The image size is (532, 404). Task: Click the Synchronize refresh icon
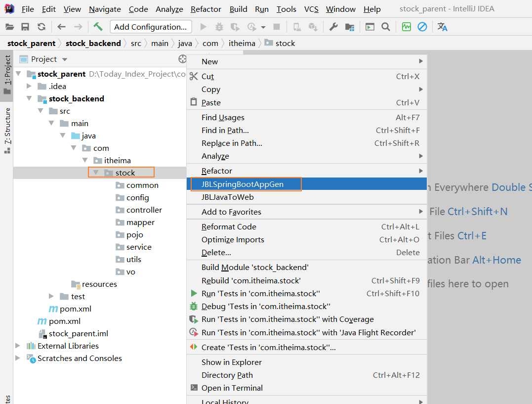pyautogui.click(x=41, y=27)
